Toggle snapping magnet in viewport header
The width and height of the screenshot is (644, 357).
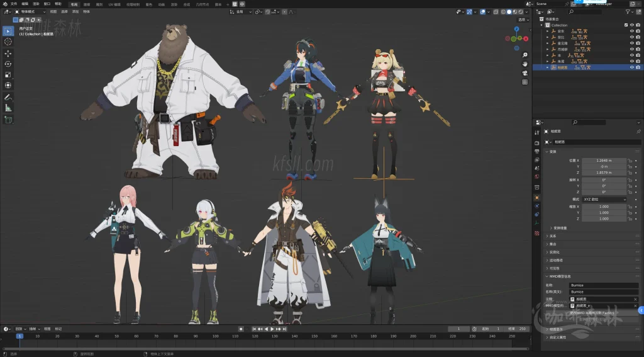tap(268, 12)
